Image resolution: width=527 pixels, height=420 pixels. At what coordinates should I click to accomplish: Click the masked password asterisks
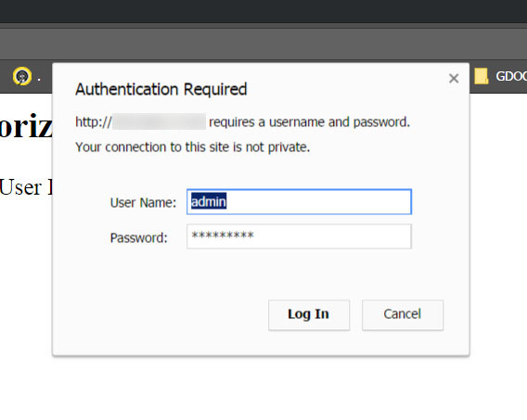click(x=223, y=235)
